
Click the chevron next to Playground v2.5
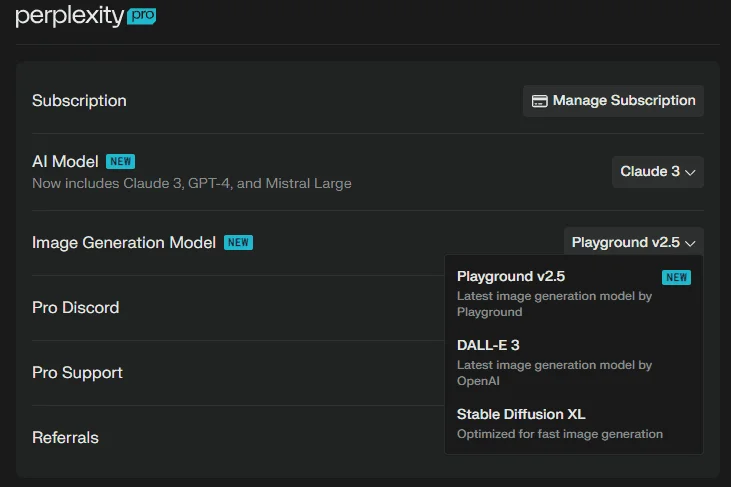coord(690,243)
